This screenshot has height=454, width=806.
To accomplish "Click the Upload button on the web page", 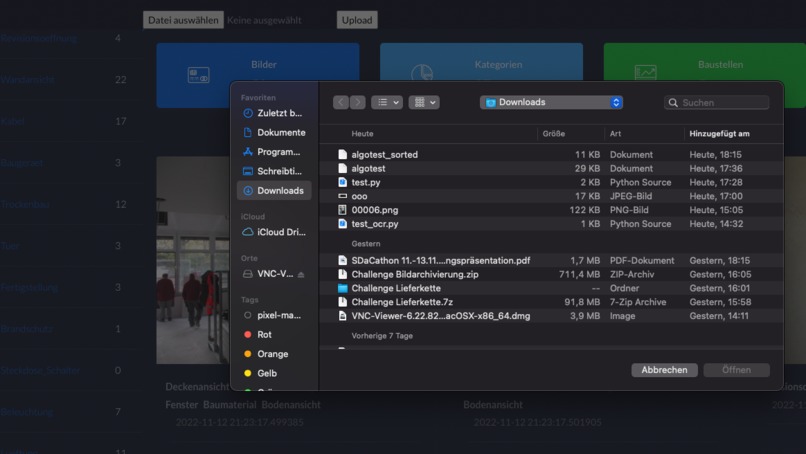I will 357,20.
